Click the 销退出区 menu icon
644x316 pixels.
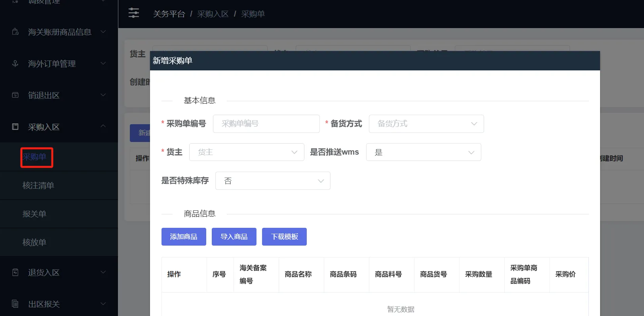click(15, 95)
